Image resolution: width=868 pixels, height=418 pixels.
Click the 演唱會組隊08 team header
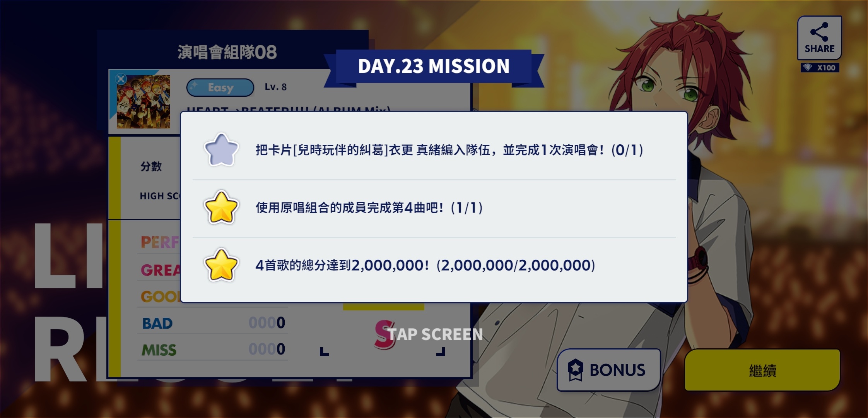pos(227,52)
